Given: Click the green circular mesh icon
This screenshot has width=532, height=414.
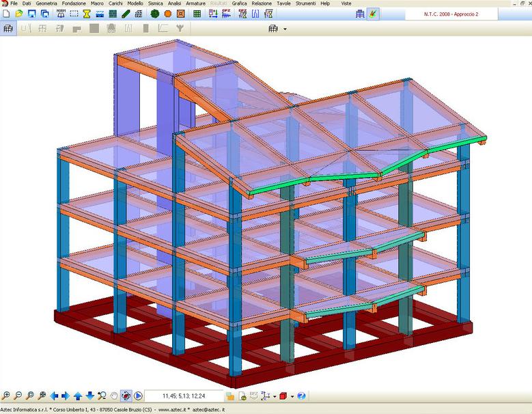Looking at the screenshot, I should pos(155,14).
